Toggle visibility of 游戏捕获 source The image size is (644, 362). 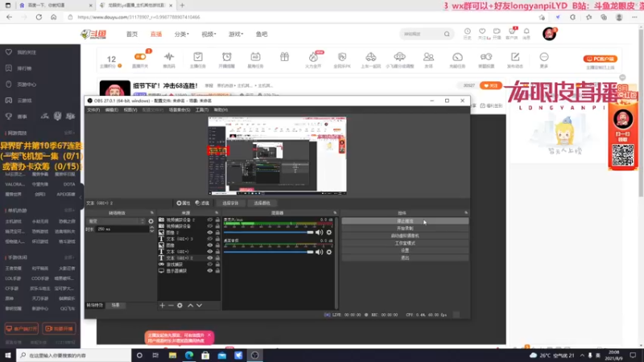(x=210, y=265)
